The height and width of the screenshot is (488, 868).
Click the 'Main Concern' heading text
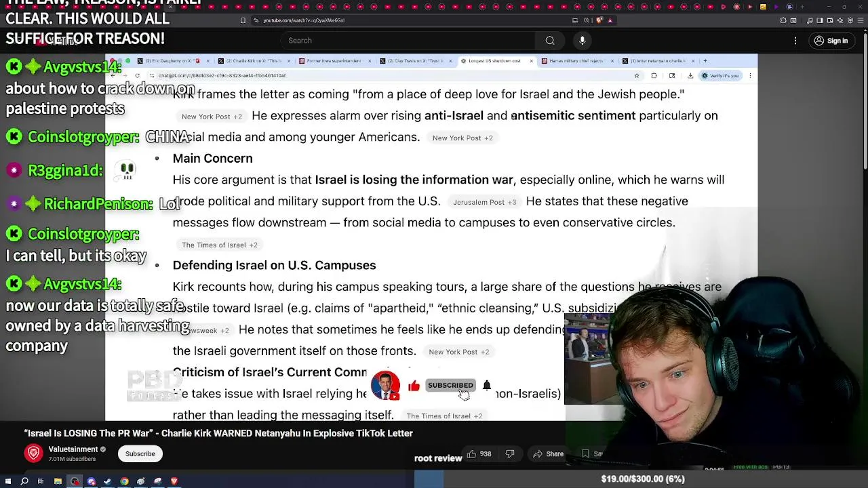coord(212,158)
